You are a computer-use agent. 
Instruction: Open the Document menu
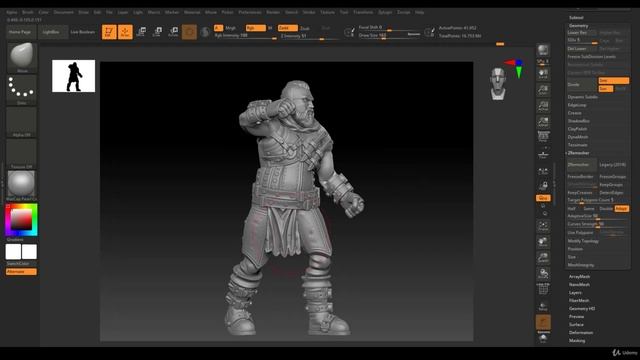point(64,12)
